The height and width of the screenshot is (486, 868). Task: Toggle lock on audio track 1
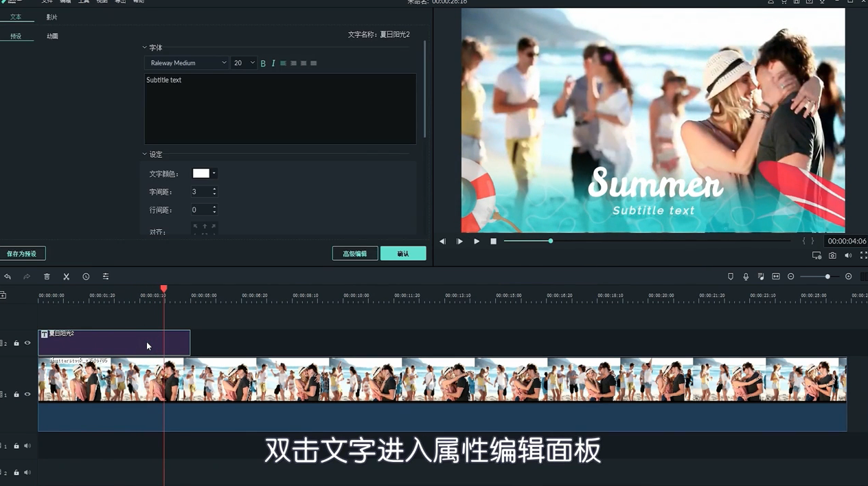(16, 446)
